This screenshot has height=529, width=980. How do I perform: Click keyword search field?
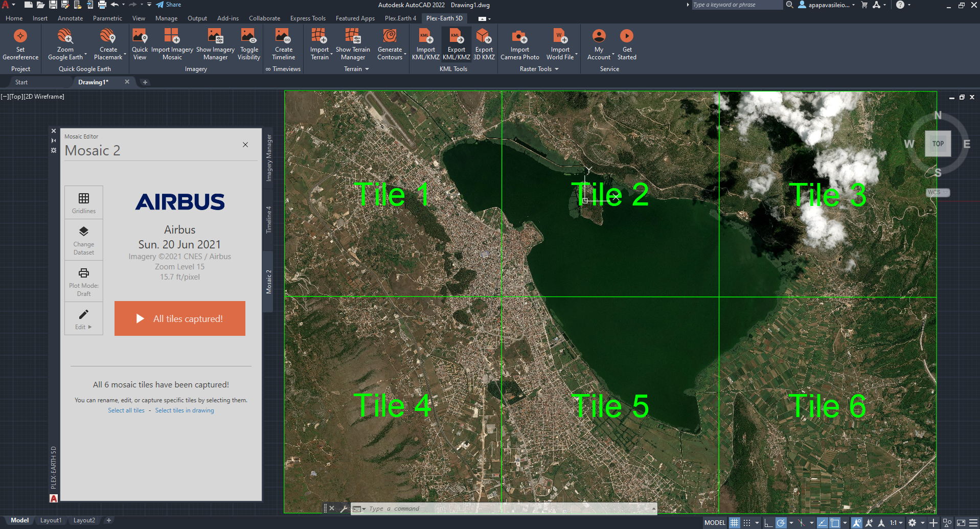(736, 5)
